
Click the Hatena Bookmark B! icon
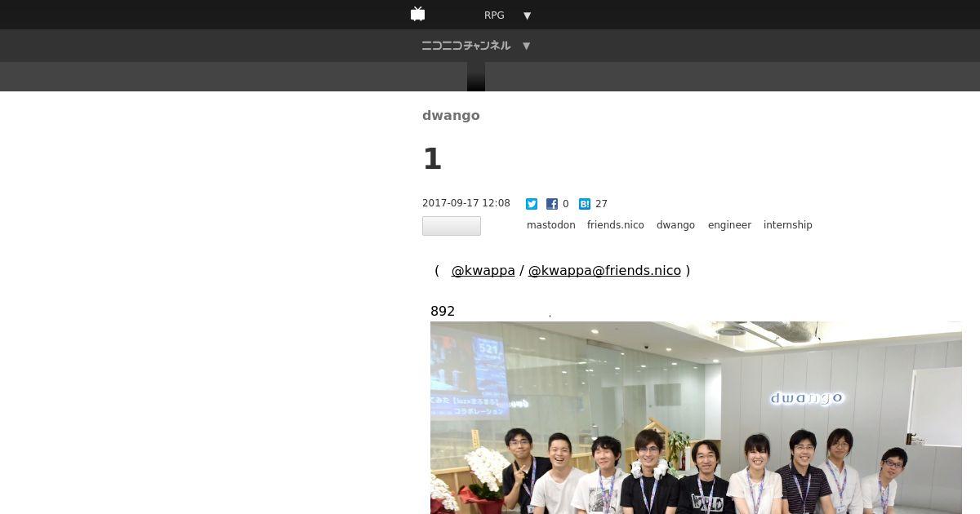pos(585,204)
